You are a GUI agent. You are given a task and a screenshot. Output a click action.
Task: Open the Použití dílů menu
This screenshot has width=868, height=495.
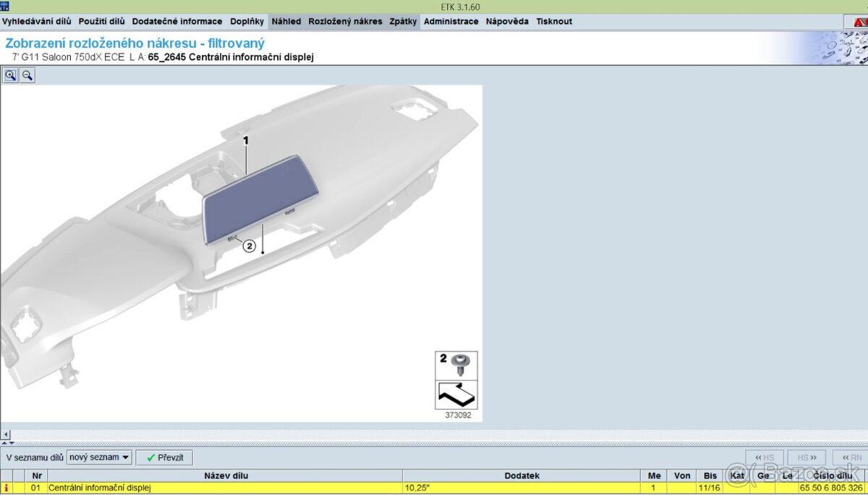click(101, 22)
